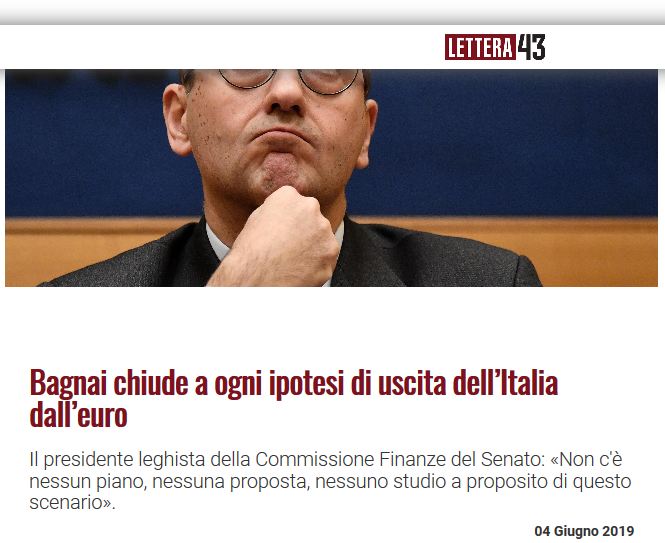
Task: Click the date '04 Giugno 2019'
Action: [584, 531]
